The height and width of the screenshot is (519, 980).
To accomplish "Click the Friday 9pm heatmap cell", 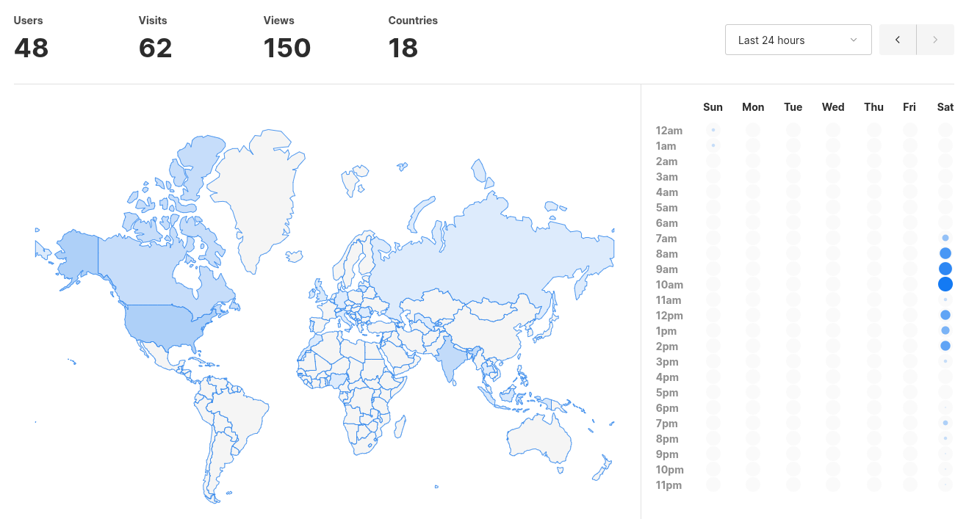I will 910,454.
